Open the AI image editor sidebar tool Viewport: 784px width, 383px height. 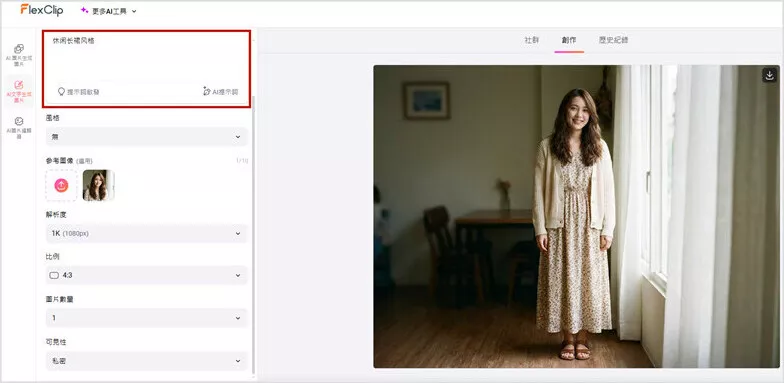(19, 128)
